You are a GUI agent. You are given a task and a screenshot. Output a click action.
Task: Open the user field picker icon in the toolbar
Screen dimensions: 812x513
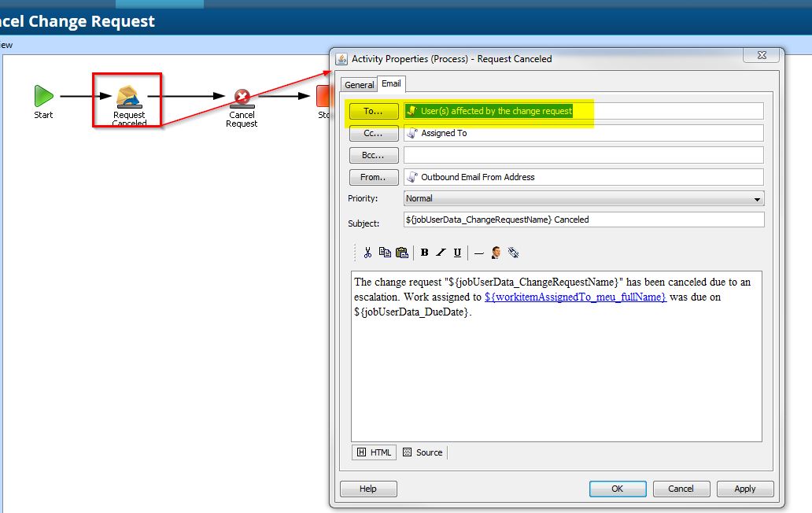pyautogui.click(x=495, y=253)
